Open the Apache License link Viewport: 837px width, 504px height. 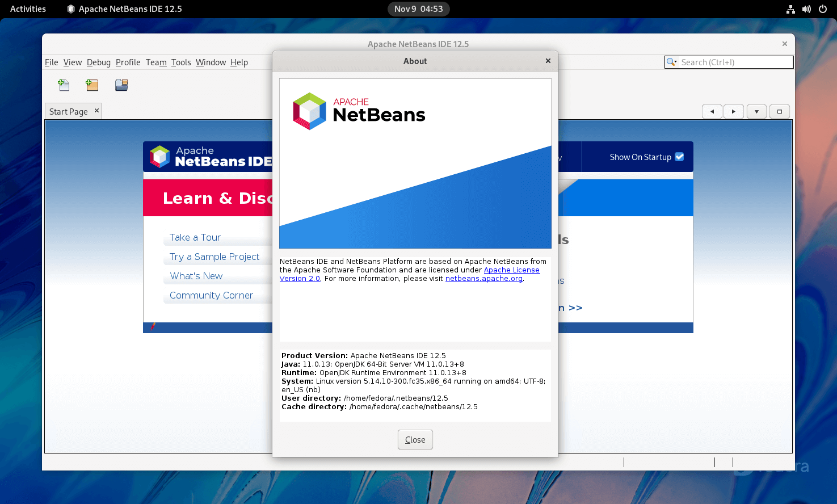[x=512, y=270]
